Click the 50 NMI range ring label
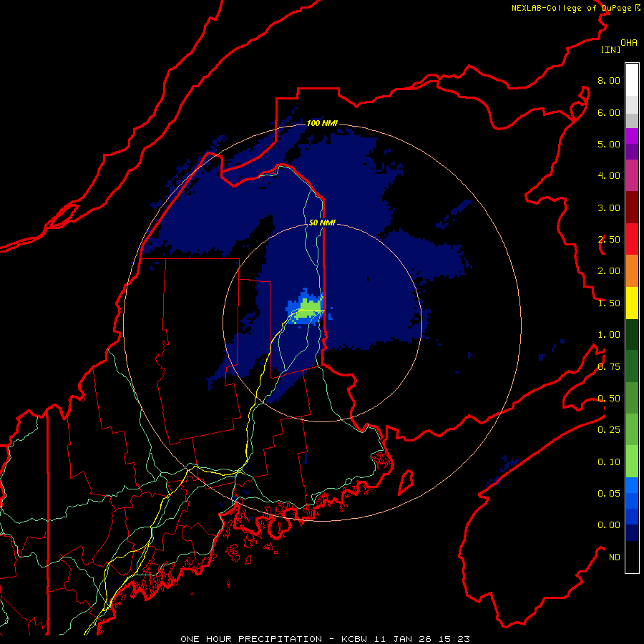The height and width of the screenshot is (644, 644). [x=322, y=223]
